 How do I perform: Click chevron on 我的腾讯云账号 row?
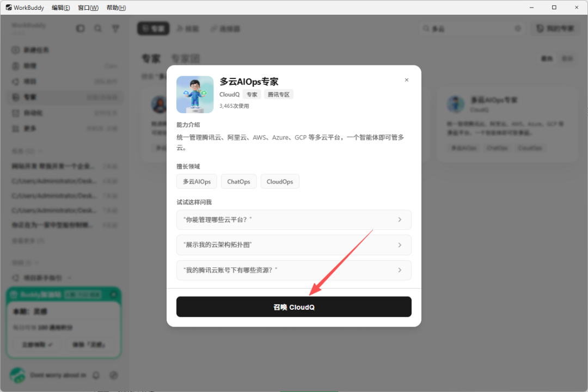400,270
